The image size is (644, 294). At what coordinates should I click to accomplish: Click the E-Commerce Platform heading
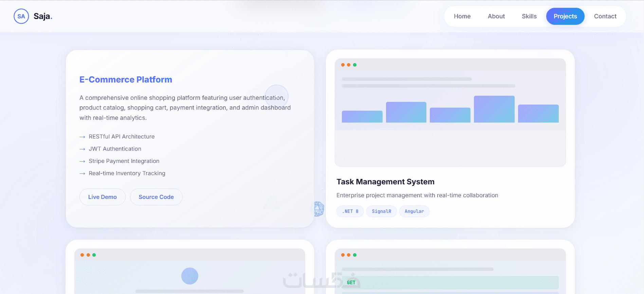pos(126,79)
